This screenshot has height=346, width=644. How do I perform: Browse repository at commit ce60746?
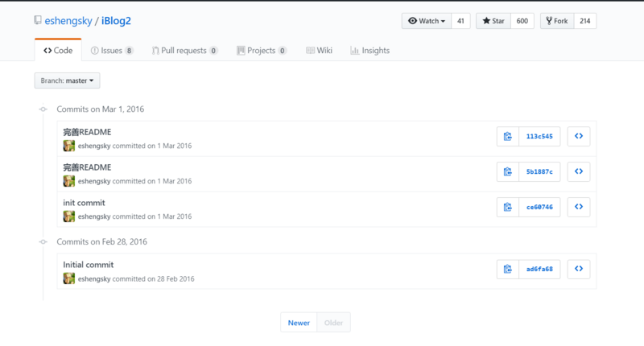579,207
